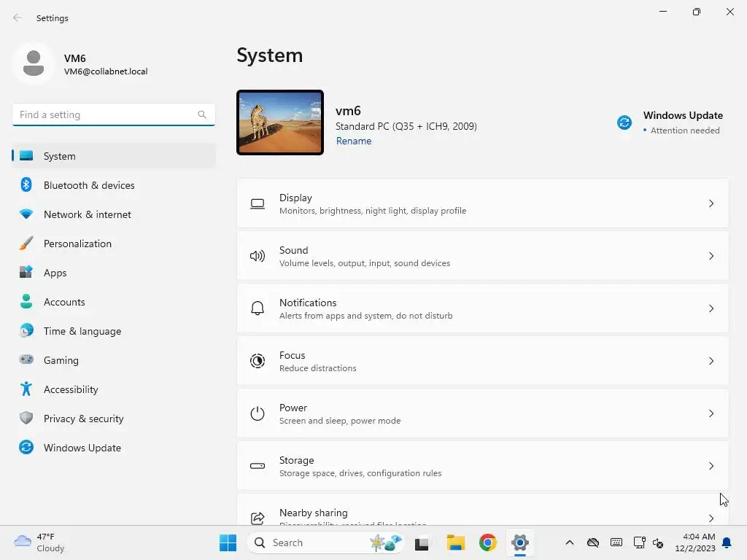Click the Personalization paintbrush icon
The width and height of the screenshot is (747, 560).
tap(26, 244)
